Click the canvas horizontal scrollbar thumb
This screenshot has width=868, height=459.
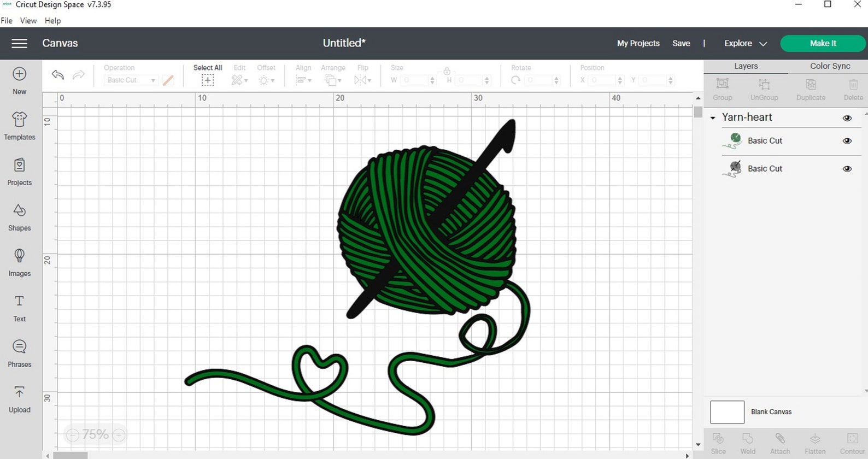70,455
